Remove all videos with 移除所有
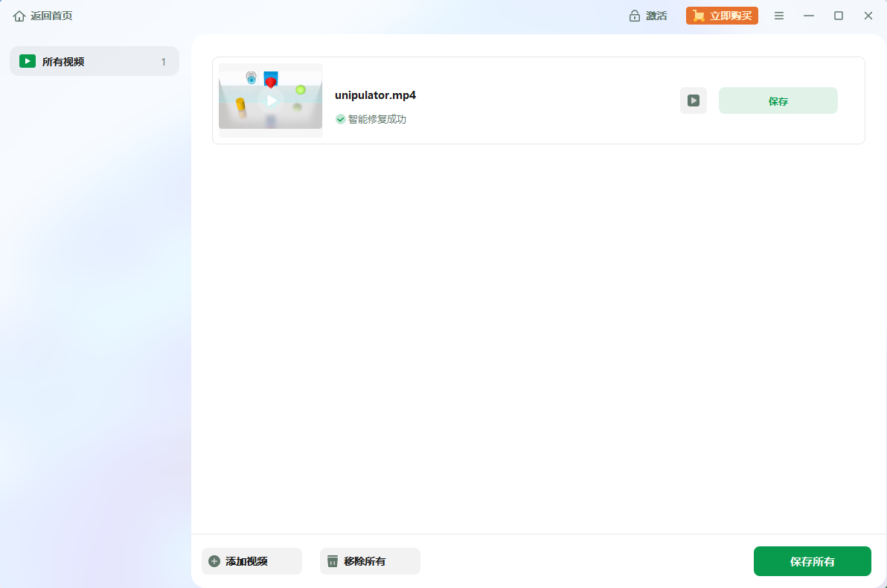 [370, 561]
